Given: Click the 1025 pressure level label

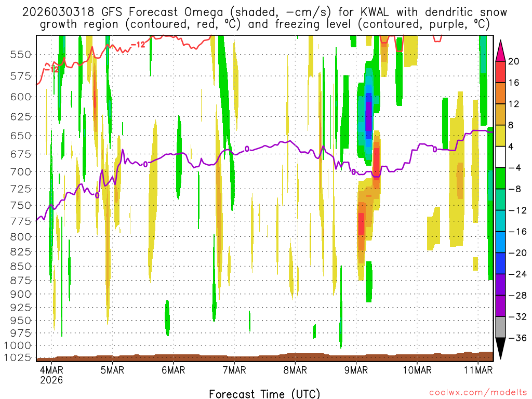Looking at the screenshot, I should click(18, 357).
